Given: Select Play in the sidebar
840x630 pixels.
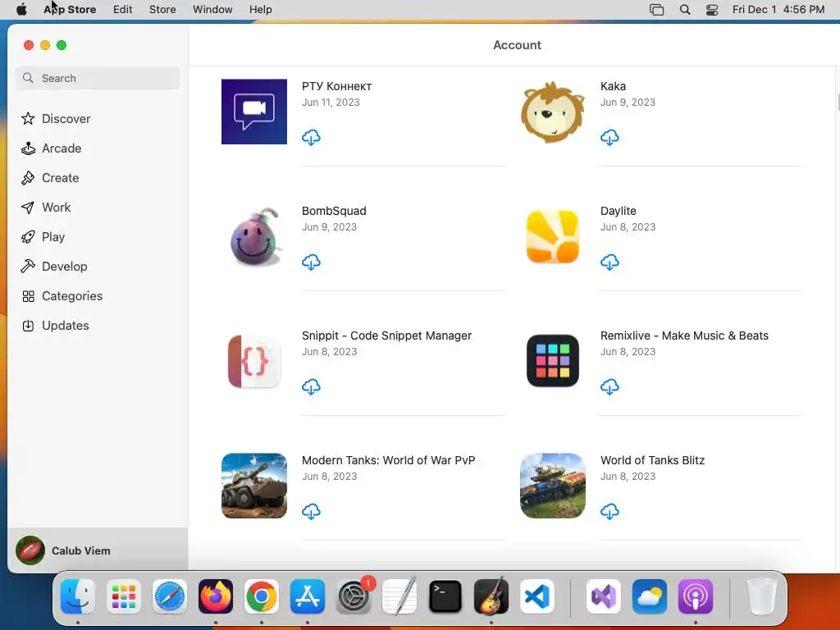Looking at the screenshot, I should pos(98,237).
